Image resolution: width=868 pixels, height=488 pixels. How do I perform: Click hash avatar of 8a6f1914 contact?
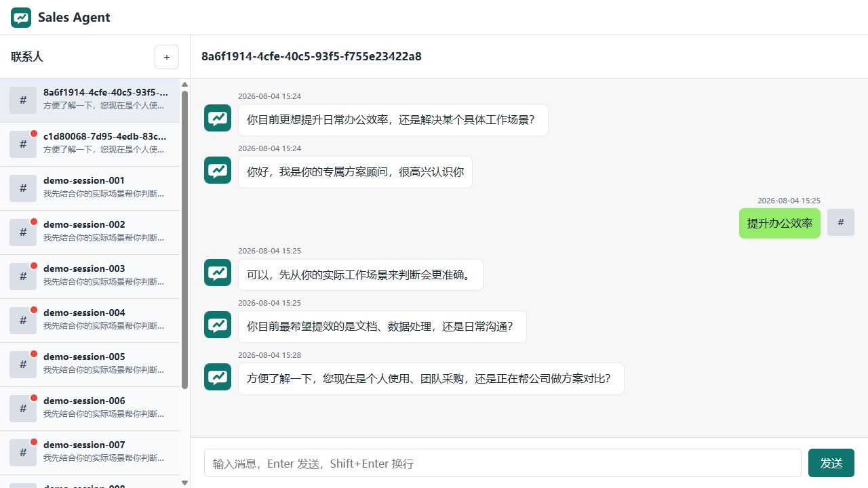[x=23, y=100]
